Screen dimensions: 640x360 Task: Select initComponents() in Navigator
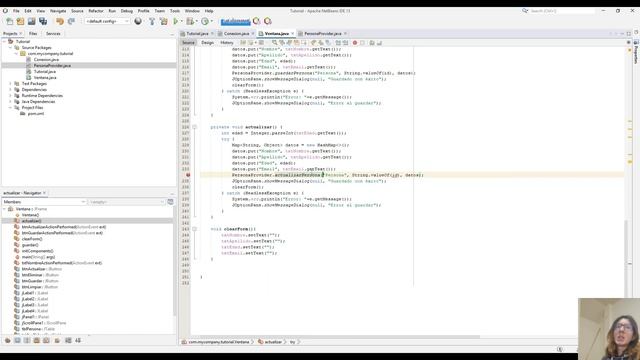tap(37, 251)
